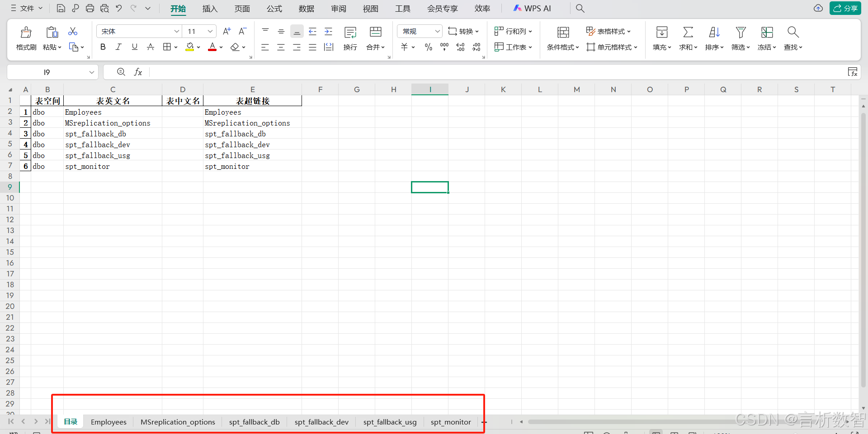This screenshot has height=434, width=868.
Task: Toggle middle vertical alignment
Action: point(281,31)
